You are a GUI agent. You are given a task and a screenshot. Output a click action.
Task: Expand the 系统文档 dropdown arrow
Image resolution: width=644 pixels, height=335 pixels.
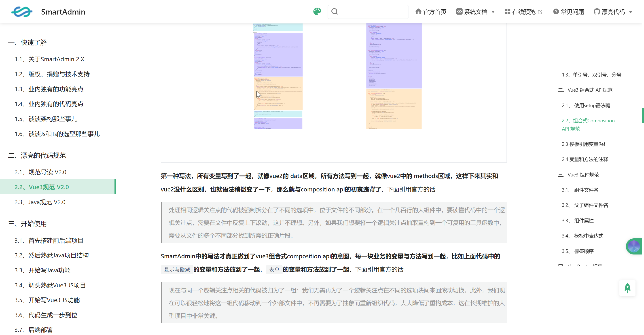[x=493, y=12]
